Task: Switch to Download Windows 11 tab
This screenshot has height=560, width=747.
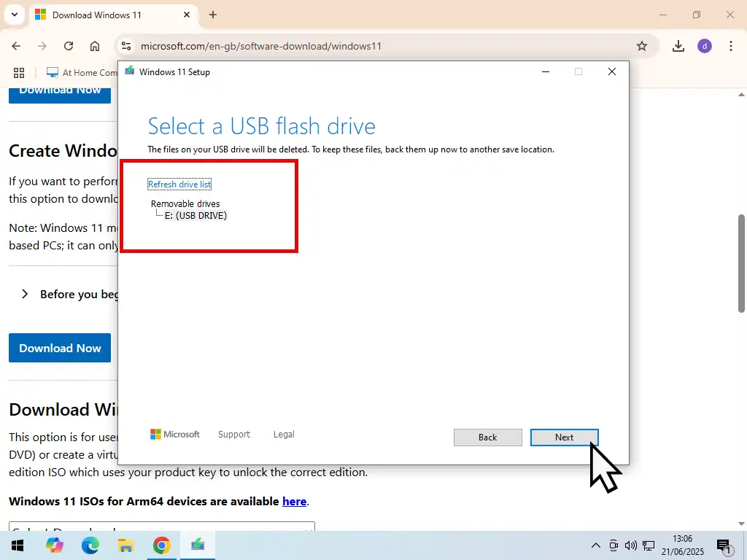Action: click(109, 15)
